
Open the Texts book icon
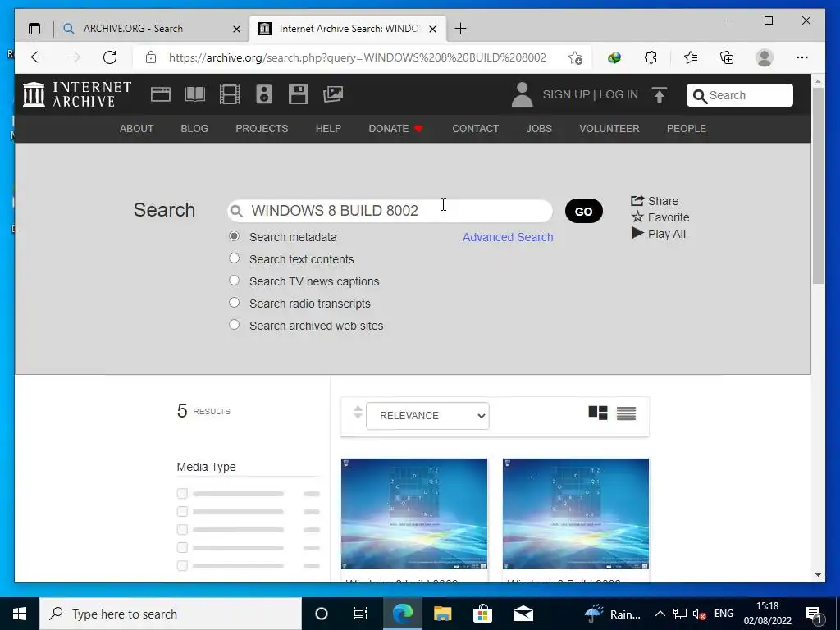pos(195,94)
